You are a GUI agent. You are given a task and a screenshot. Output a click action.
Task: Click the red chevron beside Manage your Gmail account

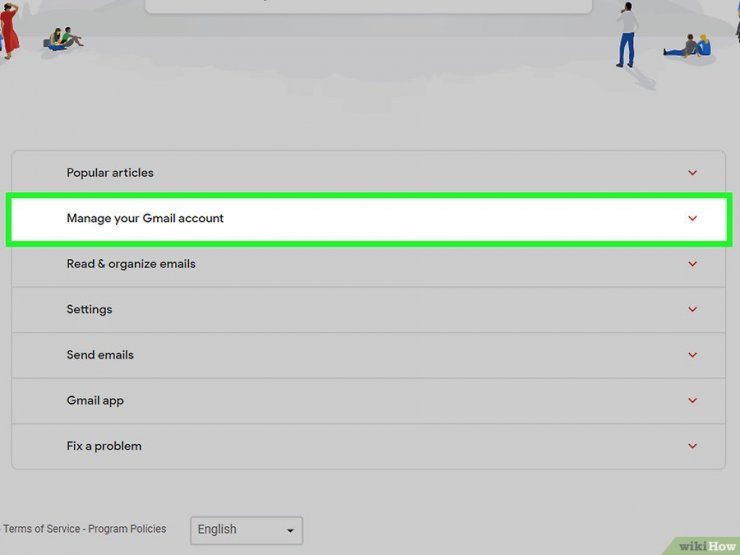[x=692, y=218]
